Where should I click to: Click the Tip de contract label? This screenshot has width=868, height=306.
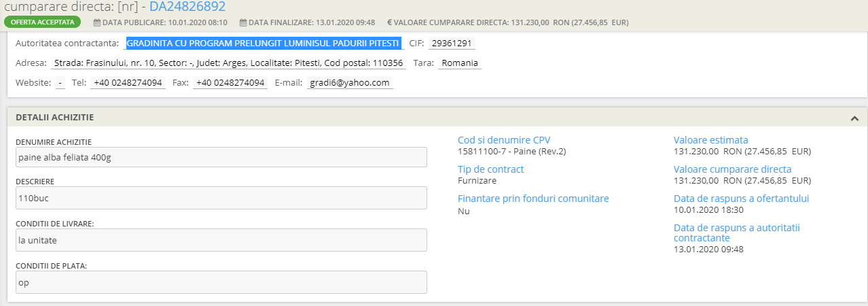(x=491, y=169)
